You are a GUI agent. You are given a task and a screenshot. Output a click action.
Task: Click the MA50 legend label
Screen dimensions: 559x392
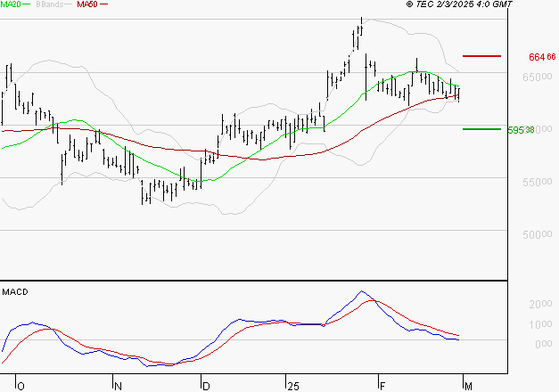[x=87, y=4]
